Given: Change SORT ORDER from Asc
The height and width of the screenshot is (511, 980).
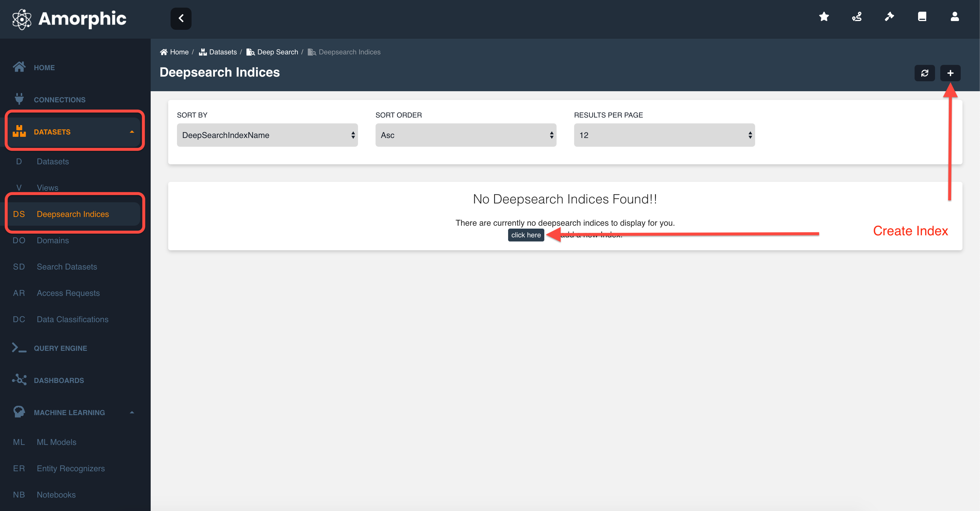Looking at the screenshot, I should [466, 135].
